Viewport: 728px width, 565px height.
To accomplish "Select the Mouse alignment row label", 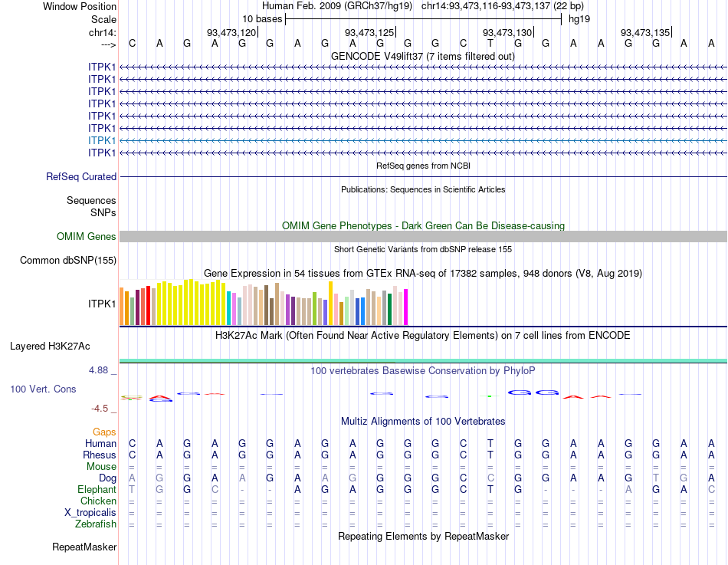I will 101,467.
